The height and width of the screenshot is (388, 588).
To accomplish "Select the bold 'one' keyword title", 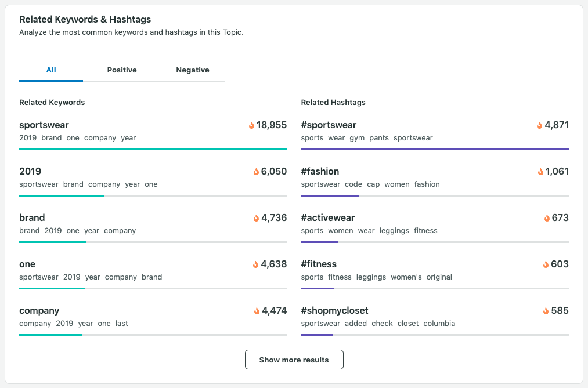I will click(27, 264).
